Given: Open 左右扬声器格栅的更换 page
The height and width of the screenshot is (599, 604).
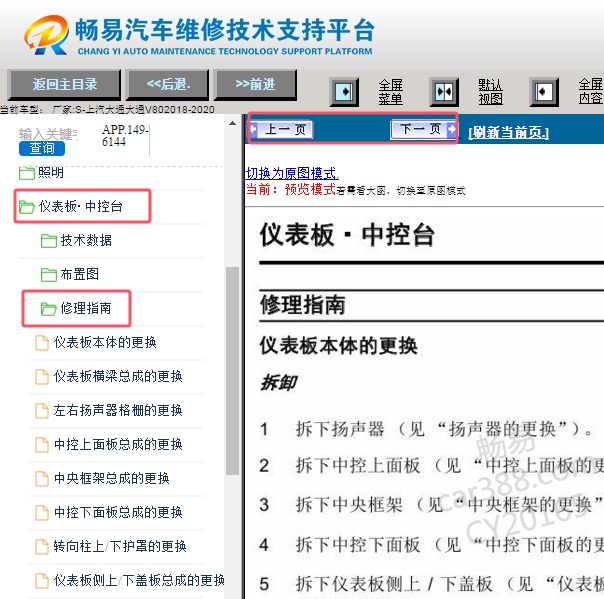Looking at the screenshot, I should pyautogui.click(x=118, y=411).
